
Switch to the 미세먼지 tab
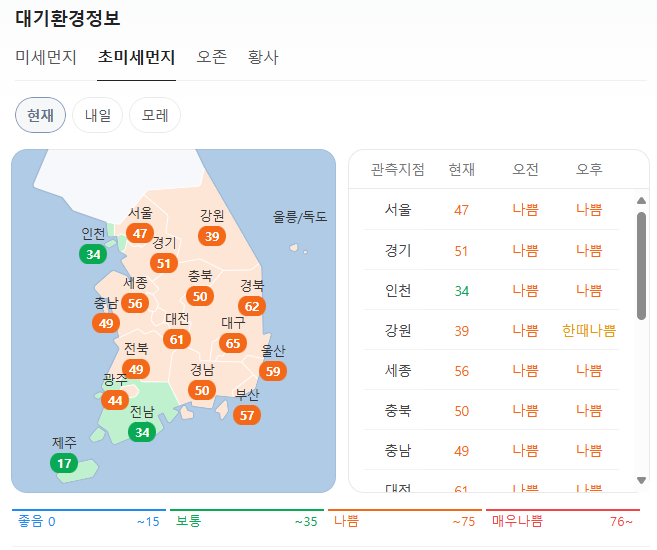(x=46, y=57)
